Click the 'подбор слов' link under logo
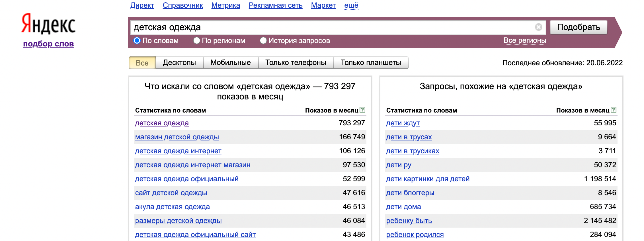This screenshot has width=644, height=241. coord(48,44)
